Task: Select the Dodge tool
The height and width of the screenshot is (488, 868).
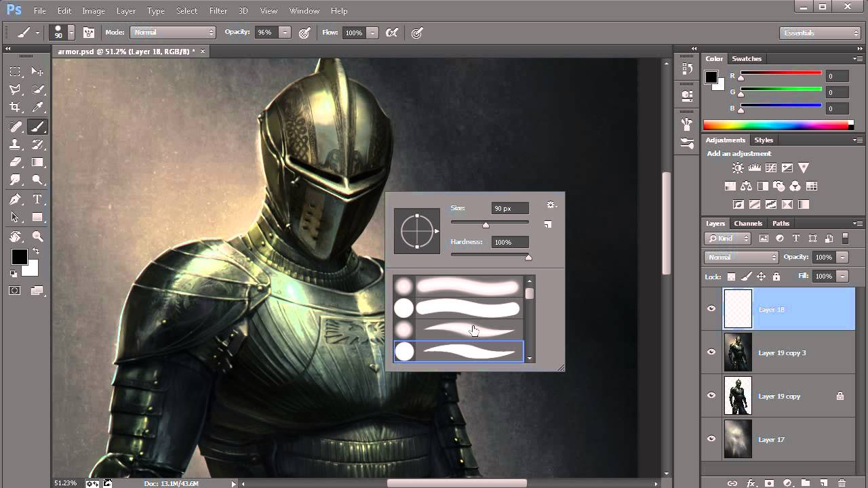Action: pos(38,180)
